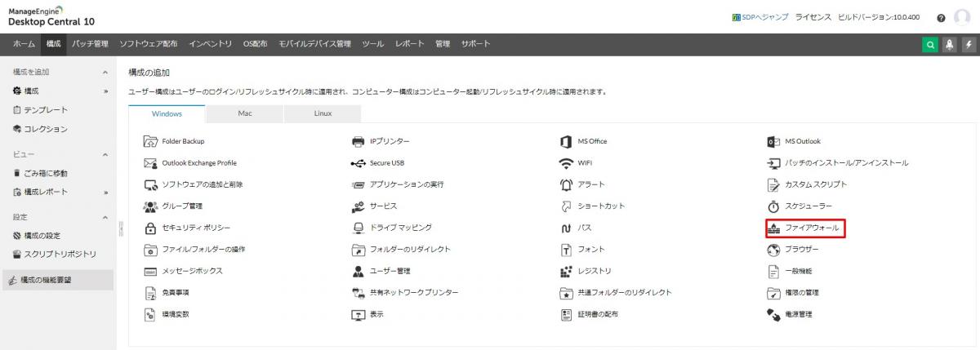
Task: Collapse the ビュー sidebar section
Action: pyautogui.click(x=105, y=154)
